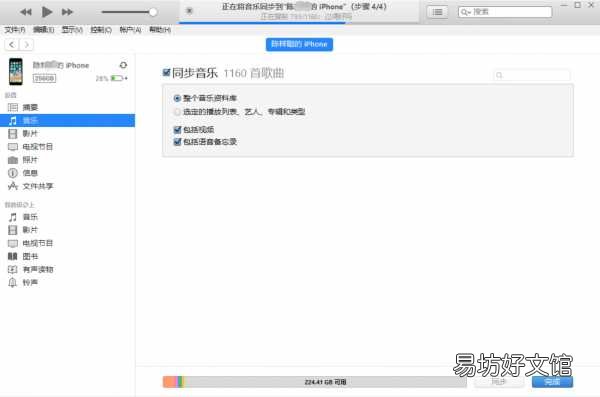The width and height of the screenshot is (600, 397).
Task: Select the highlighted 音乐 settings item
Action: pyautogui.click(x=67, y=121)
